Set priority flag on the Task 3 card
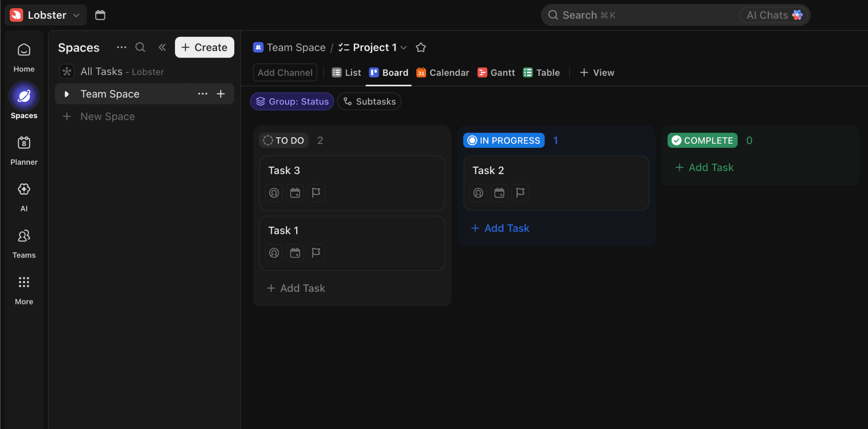Screen dimensions: 868x429 coord(316,193)
